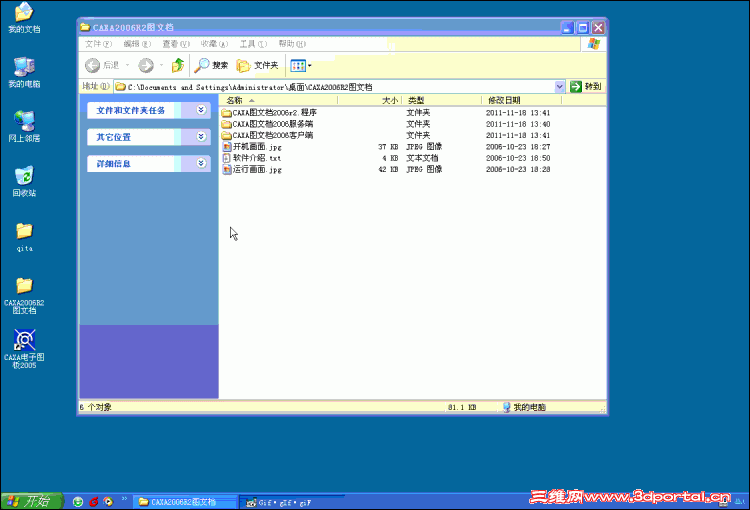Open the Search (搜索) toolbar button
This screenshot has height=510, width=750.
pos(211,65)
